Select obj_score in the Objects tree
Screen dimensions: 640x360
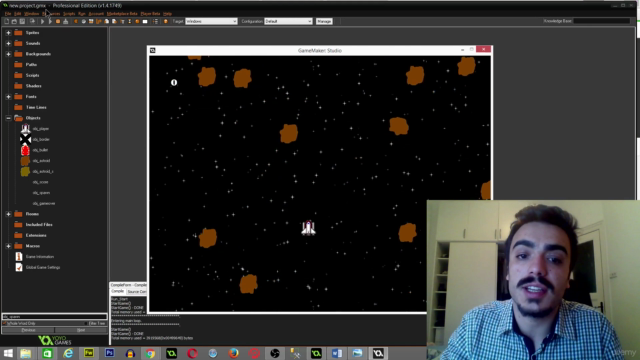[x=40, y=182]
